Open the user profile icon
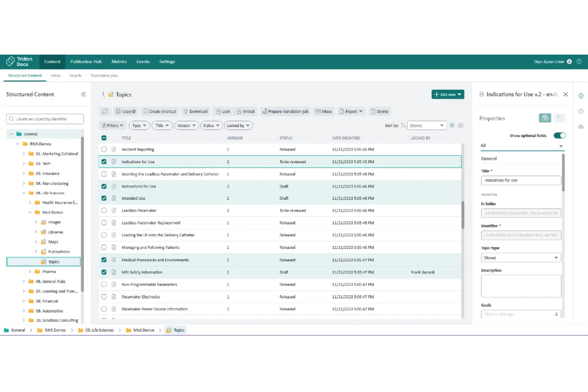 pos(569,62)
